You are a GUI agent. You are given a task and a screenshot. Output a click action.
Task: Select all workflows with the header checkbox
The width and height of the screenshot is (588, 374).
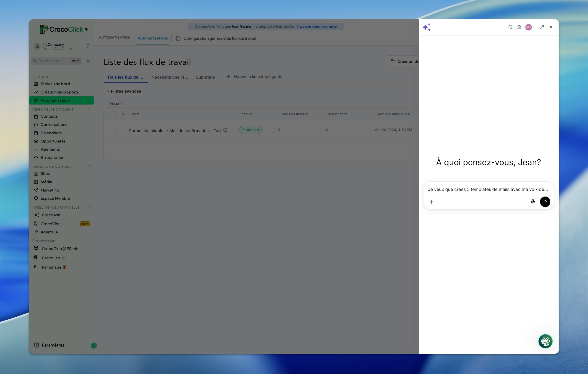[114, 114]
